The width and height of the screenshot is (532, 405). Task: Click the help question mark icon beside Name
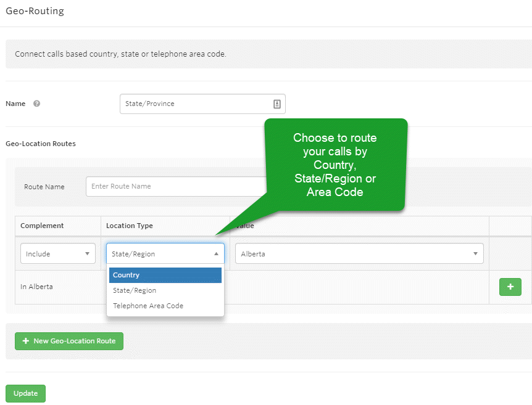click(36, 104)
